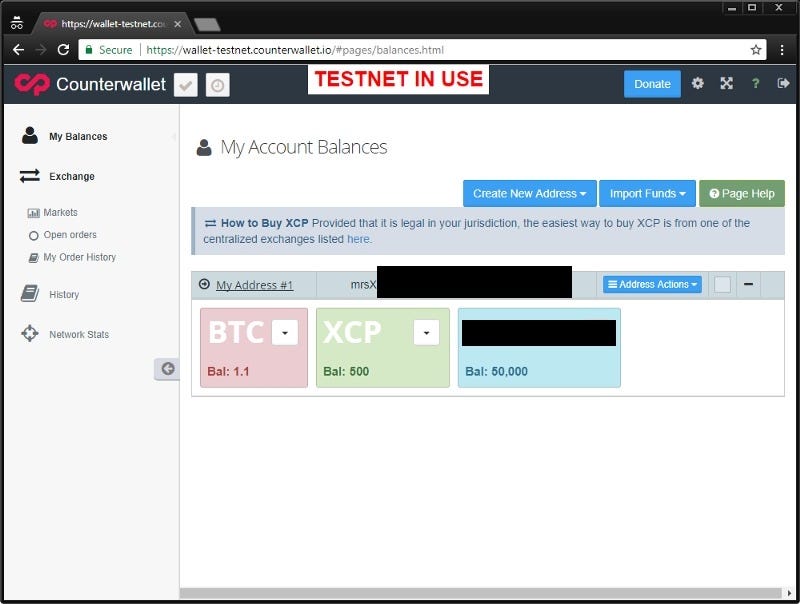Go to Markets in the sidebar
Viewport: 800px width, 604px height.
pyautogui.click(x=61, y=212)
